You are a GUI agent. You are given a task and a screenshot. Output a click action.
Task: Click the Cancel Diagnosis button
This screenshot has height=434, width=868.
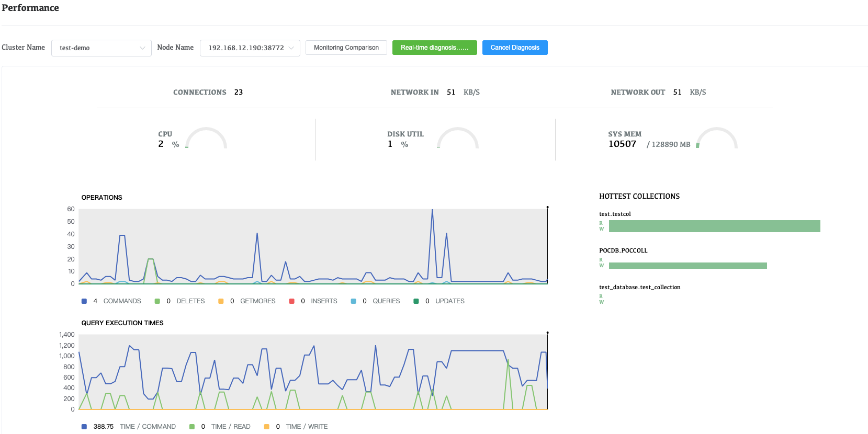tap(515, 48)
